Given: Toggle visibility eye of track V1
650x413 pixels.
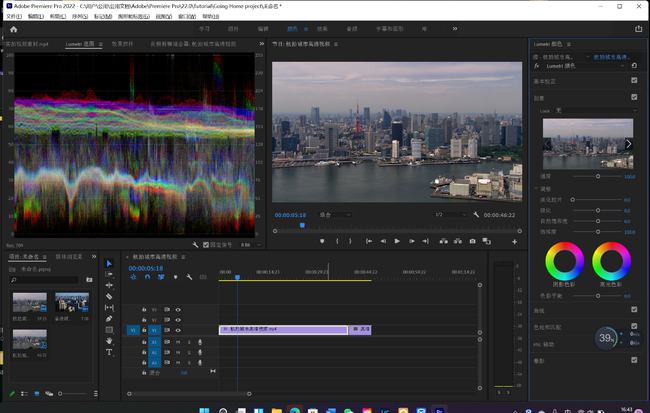Looking at the screenshot, I should click(x=178, y=329).
